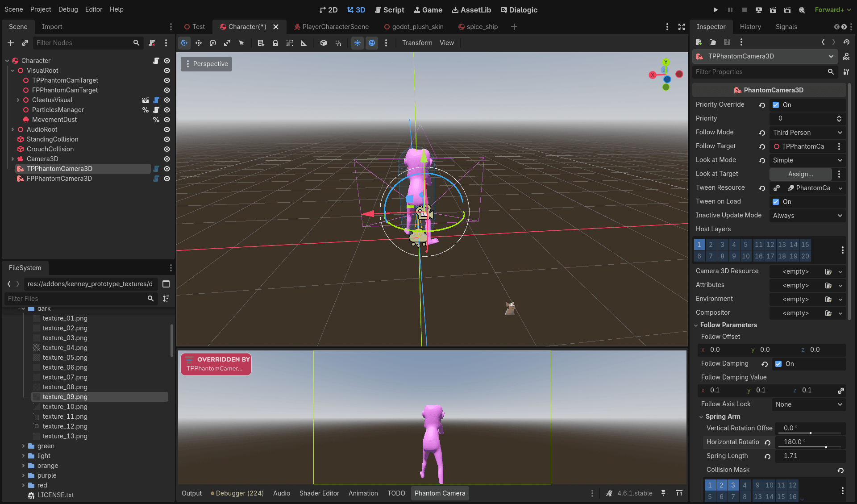Adjust Vertical Rotation Offset slider
The image size is (857, 504).
(811, 428)
